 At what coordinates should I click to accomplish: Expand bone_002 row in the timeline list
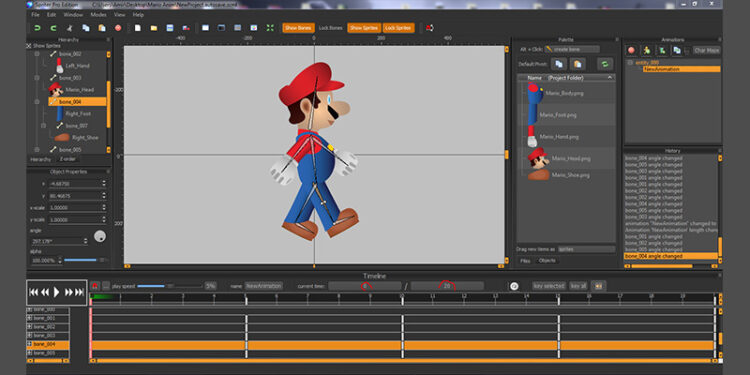coord(29,327)
